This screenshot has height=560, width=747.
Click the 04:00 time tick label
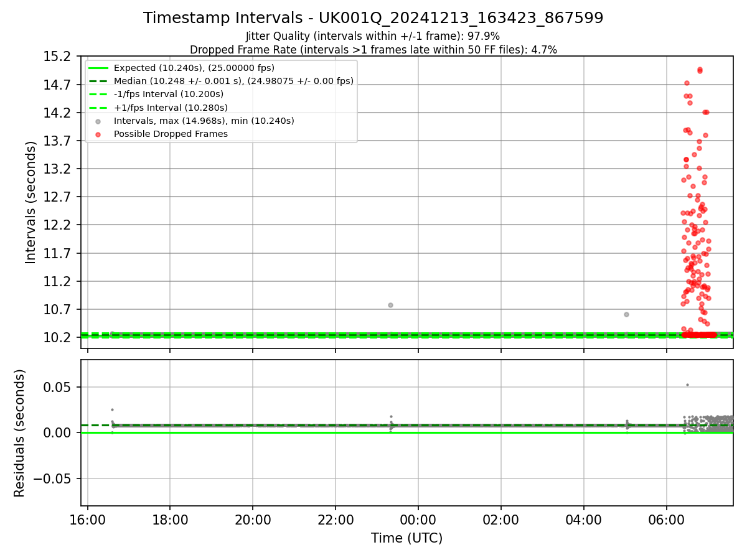click(x=584, y=520)
